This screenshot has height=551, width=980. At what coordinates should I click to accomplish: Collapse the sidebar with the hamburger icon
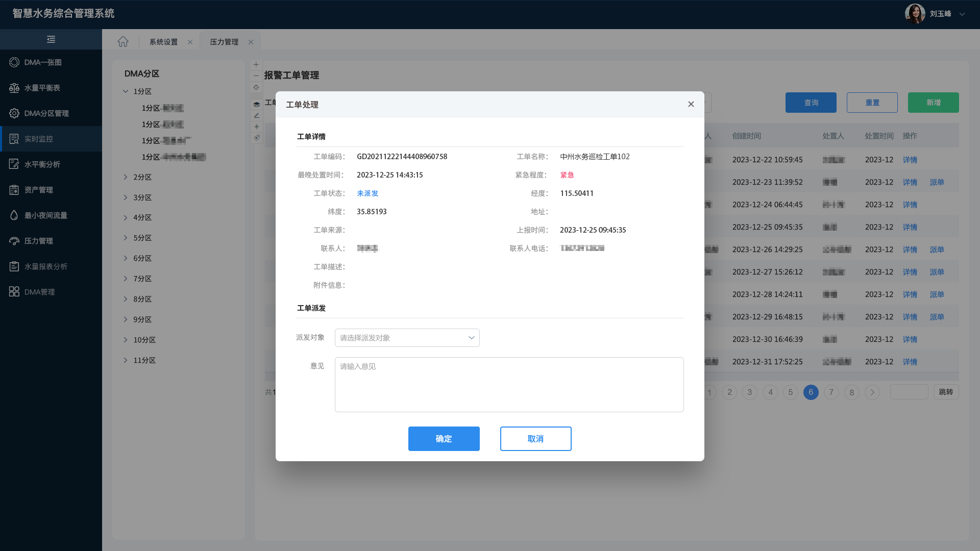pyautogui.click(x=51, y=39)
